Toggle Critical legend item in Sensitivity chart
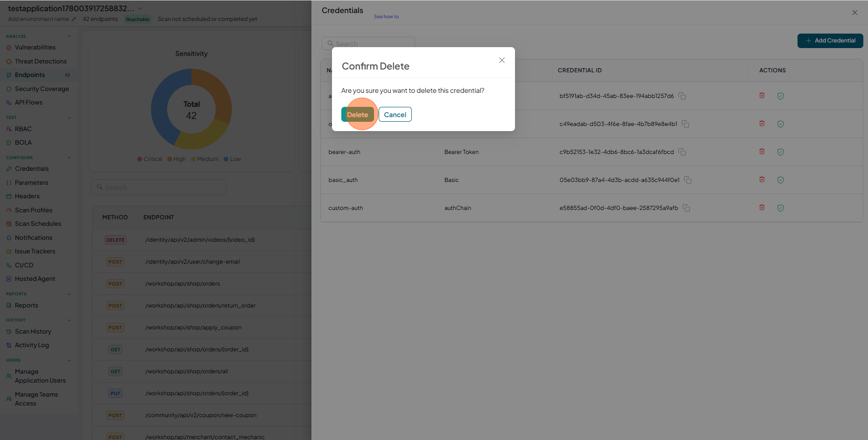Image resolution: width=868 pixels, height=440 pixels. (x=150, y=159)
